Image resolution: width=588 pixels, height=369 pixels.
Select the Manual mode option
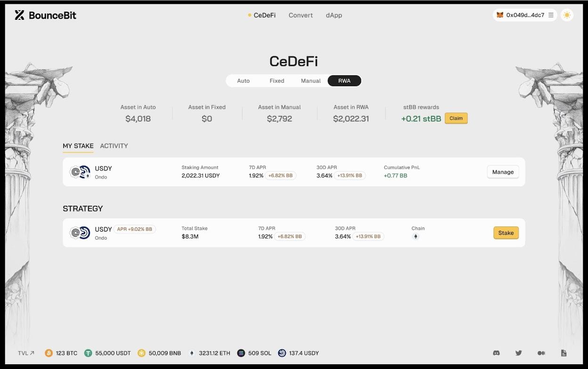(x=310, y=81)
